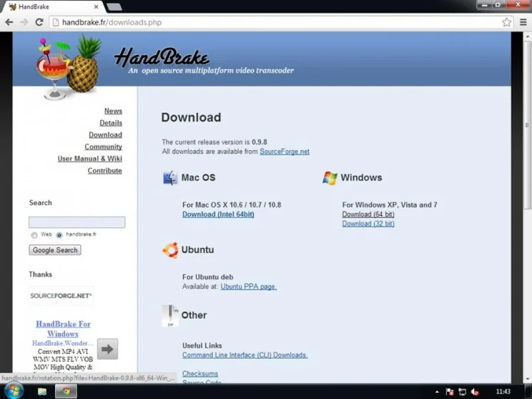Screen dimensions: 532x399
Task: Close the HandBrake tab
Action: [x=96, y=6]
